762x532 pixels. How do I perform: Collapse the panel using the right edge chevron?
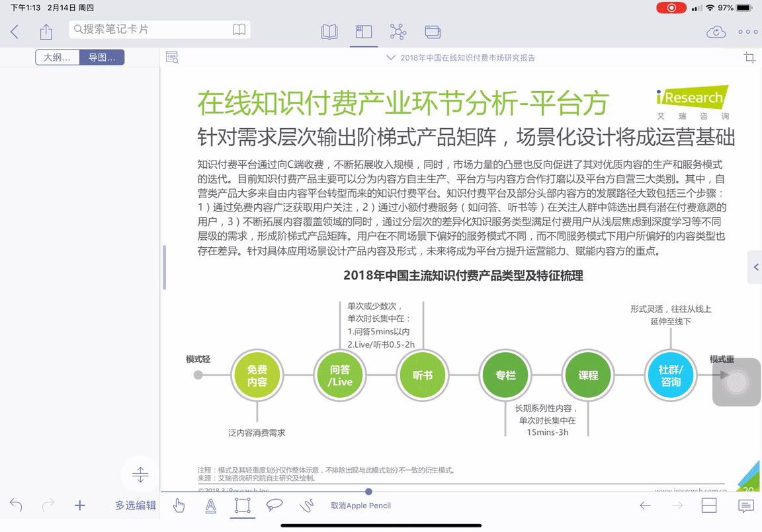[x=755, y=267]
